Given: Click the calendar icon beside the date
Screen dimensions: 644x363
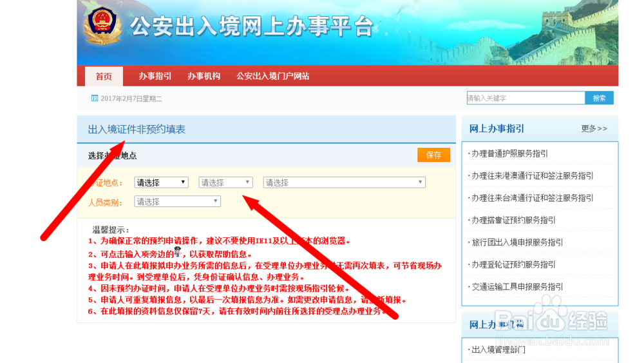Looking at the screenshot, I should 95,98.
